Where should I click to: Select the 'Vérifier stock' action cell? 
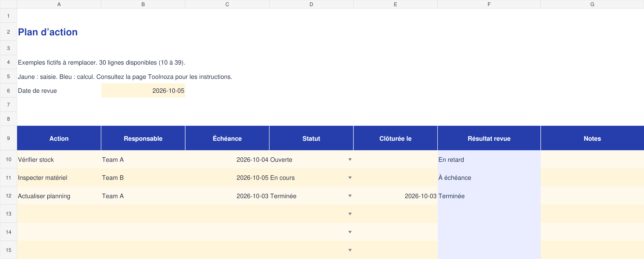tap(59, 159)
